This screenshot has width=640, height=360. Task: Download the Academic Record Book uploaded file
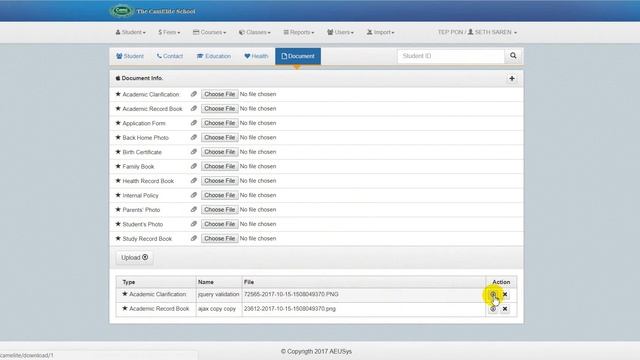point(493,309)
